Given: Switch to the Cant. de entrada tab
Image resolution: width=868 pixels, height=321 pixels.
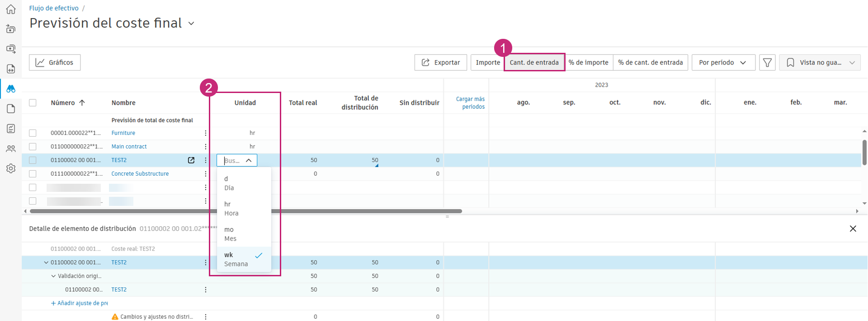Looking at the screenshot, I should coord(534,62).
